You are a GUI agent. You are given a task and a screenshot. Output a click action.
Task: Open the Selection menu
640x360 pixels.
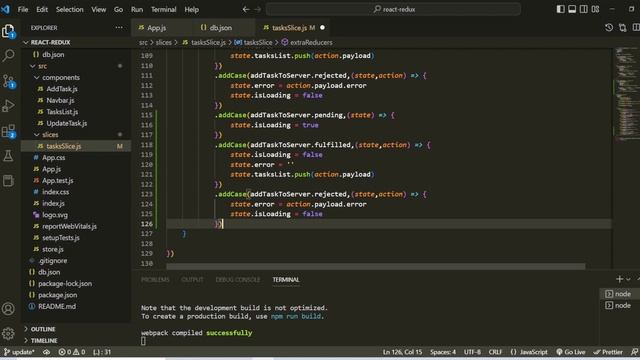[69, 9]
